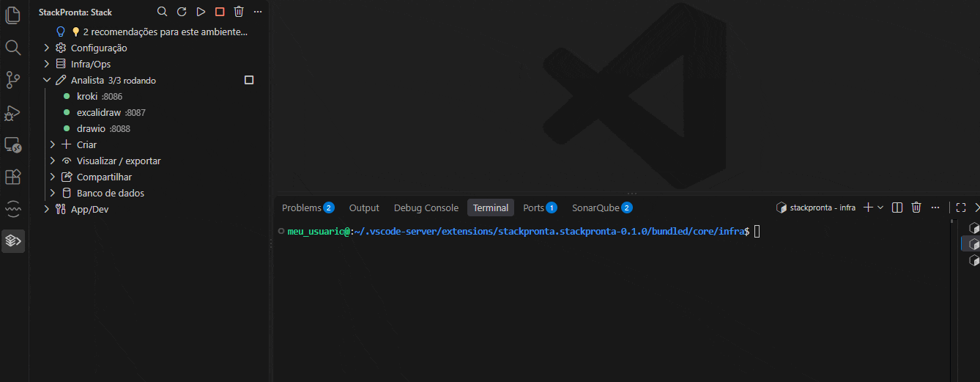Split the terminal pane
980x382 pixels.
897,207
